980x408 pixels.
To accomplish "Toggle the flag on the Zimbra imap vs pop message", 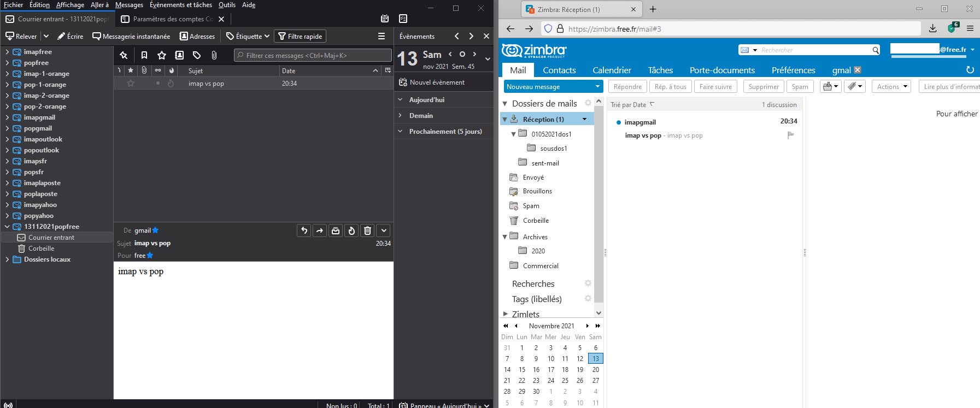I will pos(790,135).
